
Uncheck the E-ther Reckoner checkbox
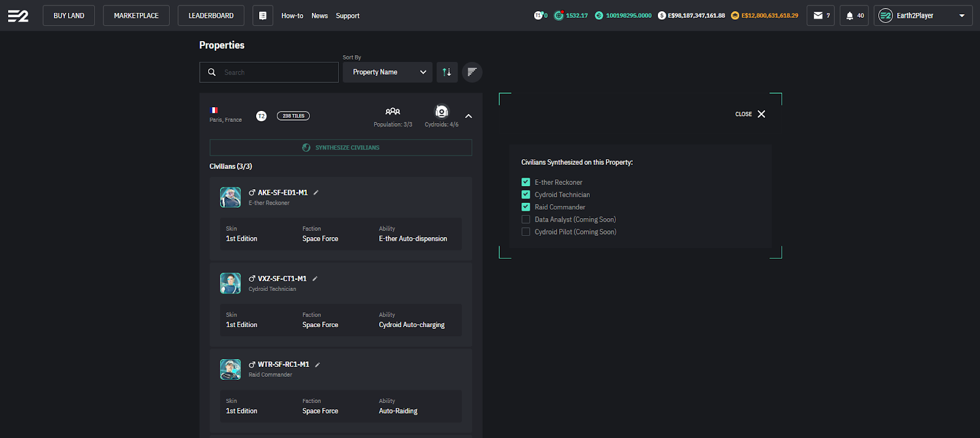pos(526,182)
